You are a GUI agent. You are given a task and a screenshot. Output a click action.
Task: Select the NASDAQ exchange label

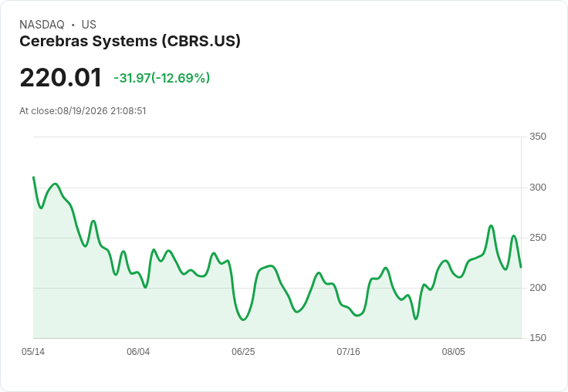click(x=42, y=25)
